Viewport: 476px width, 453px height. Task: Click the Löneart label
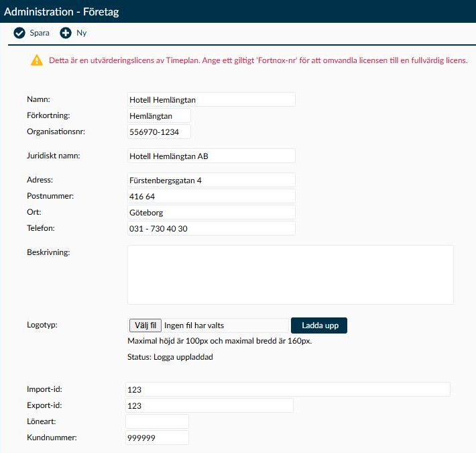42,421
